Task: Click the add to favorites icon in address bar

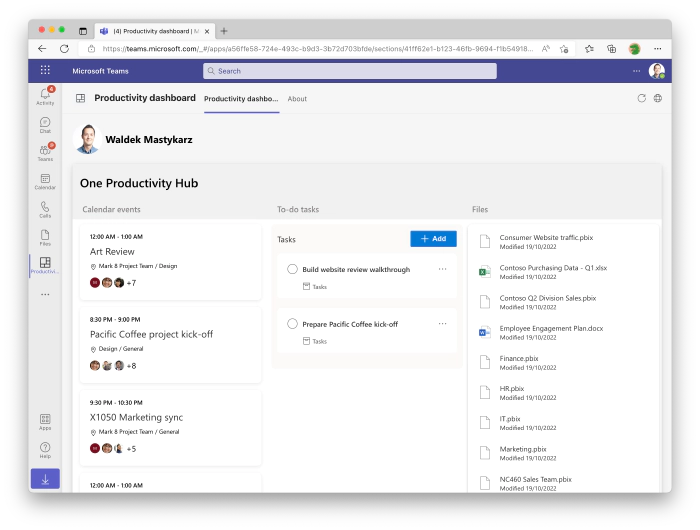Action: tap(564, 49)
